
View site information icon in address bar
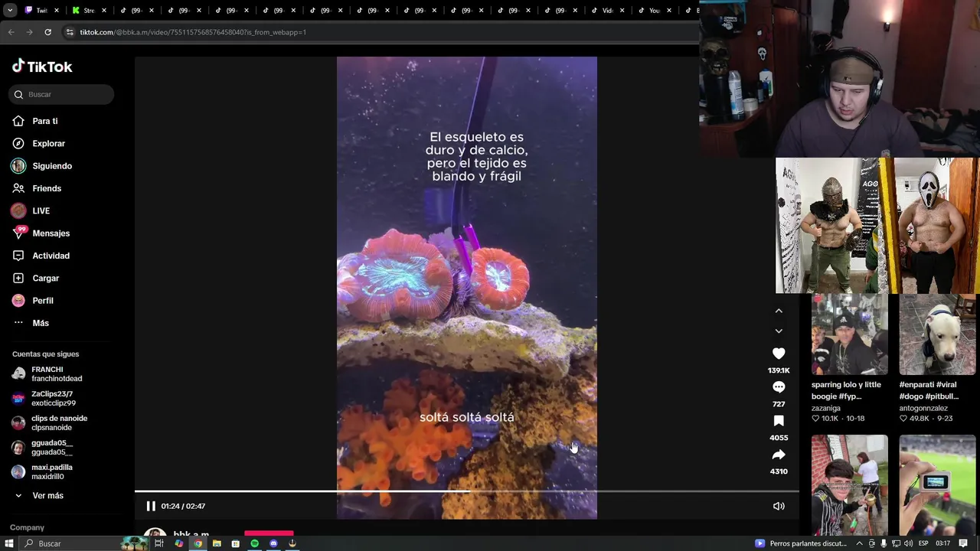click(70, 32)
